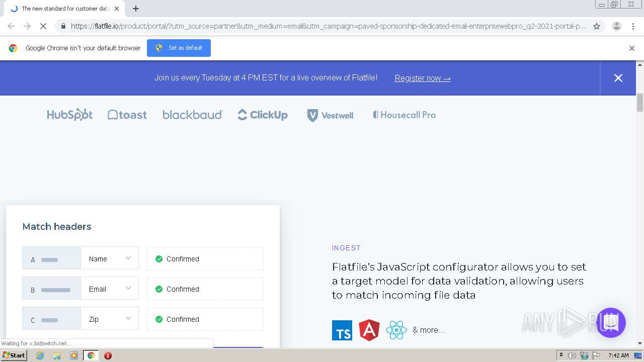Click the HubSpot logo
The width and height of the screenshot is (644, 362).
click(x=69, y=115)
